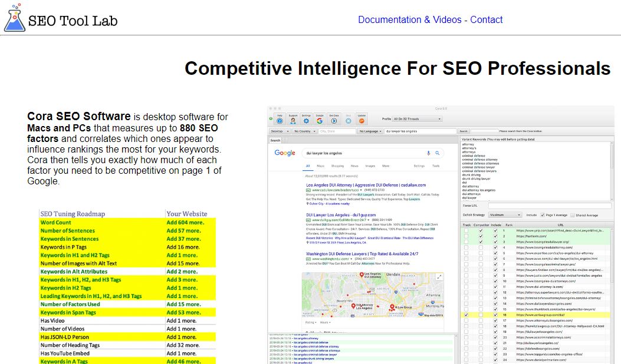The image size is (621, 364).
Task: Click the Google voice search microphone
Action: pyautogui.click(x=428, y=153)
